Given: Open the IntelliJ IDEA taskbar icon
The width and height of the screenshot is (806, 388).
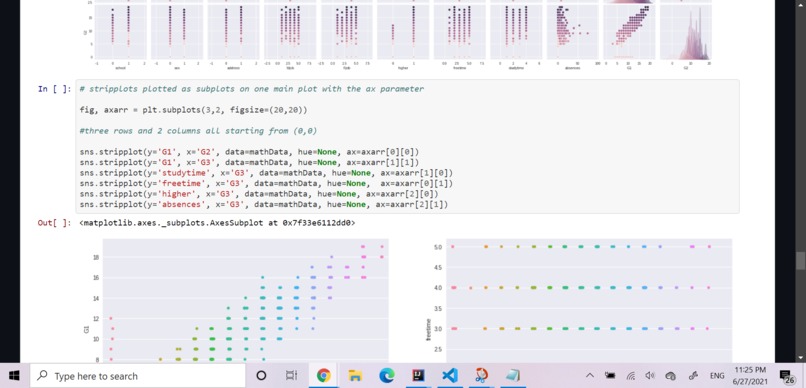Looking at the screenshot, I should coord(418,376).
